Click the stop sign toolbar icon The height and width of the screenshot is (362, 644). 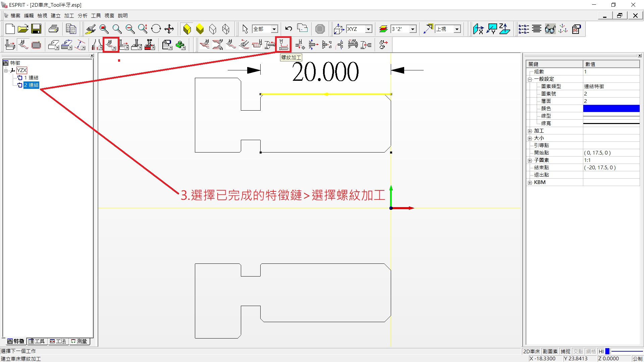tap(320, 29)
